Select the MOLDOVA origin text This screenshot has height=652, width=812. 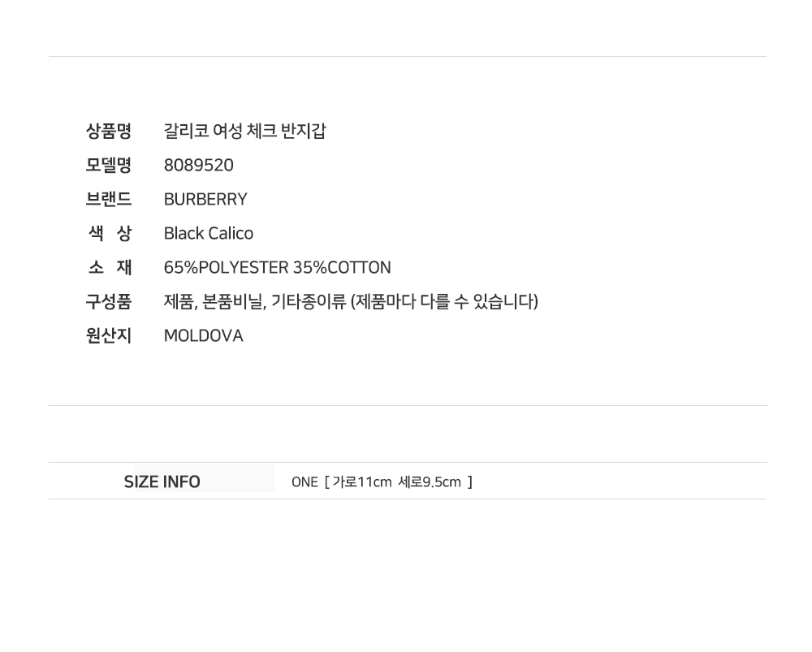point(203,335)
